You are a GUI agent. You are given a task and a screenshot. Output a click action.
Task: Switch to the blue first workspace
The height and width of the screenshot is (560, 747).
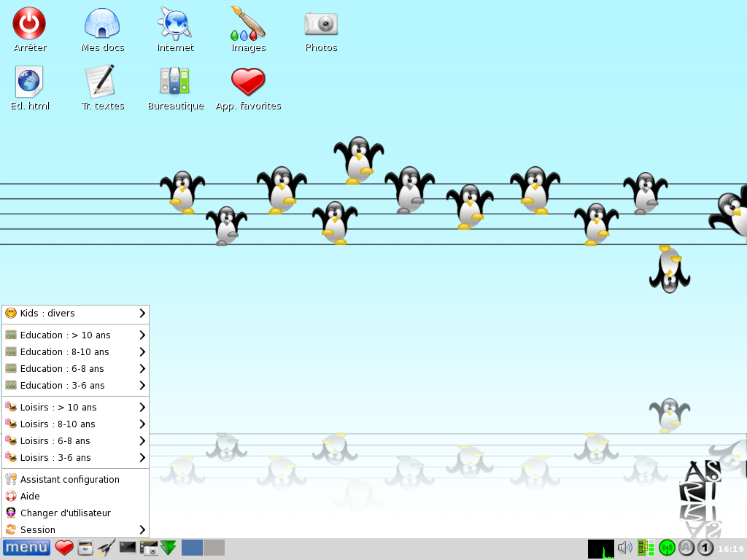(x=192, y=548)
